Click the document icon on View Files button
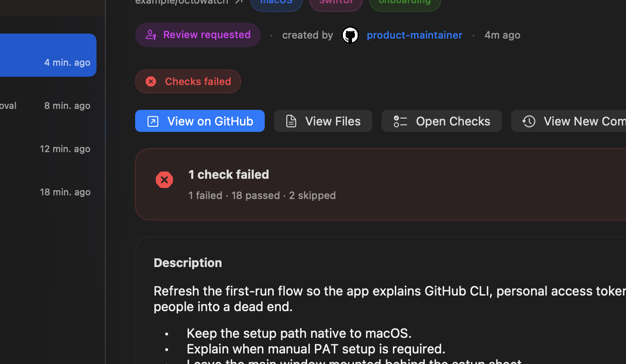626x364 pixels. pos(290,121)
